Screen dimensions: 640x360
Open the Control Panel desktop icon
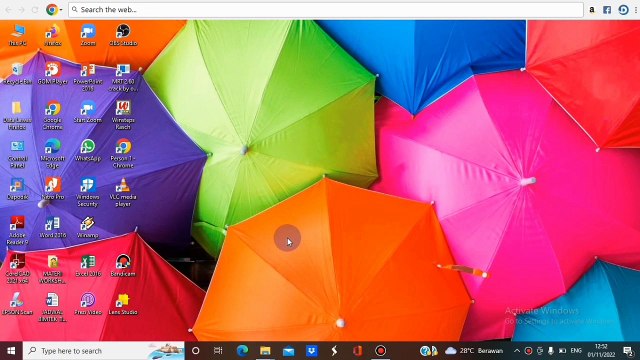click(x=18, y=153)
